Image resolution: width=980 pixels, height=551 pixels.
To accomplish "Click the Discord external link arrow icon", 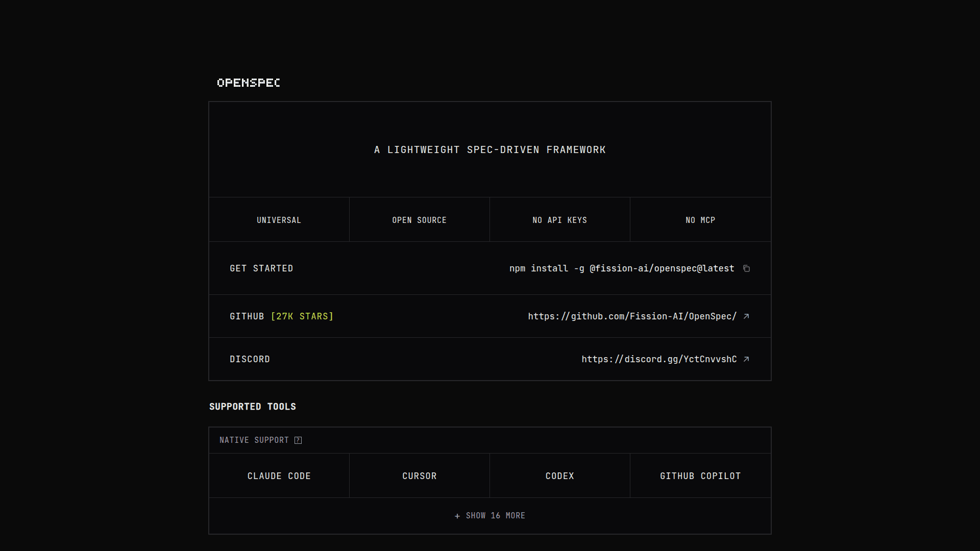I will [x=746, y=359].
